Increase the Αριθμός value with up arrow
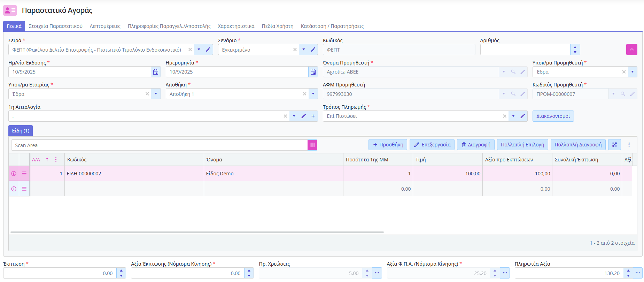The image size is (644, 282). coord(575,47)
